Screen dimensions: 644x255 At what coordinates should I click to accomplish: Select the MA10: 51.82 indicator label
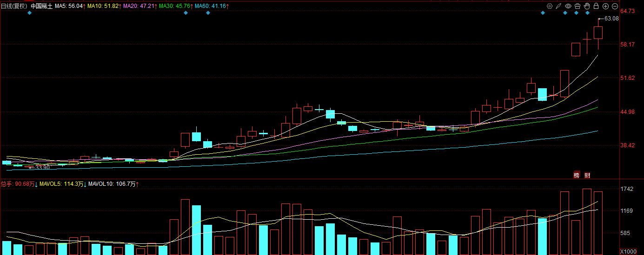[x=105, y=6]
